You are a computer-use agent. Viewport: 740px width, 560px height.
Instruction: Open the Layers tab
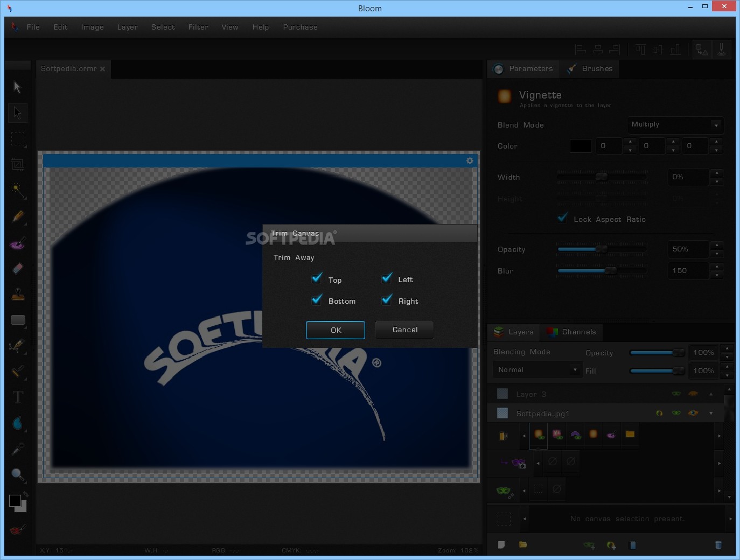point(514,332)
